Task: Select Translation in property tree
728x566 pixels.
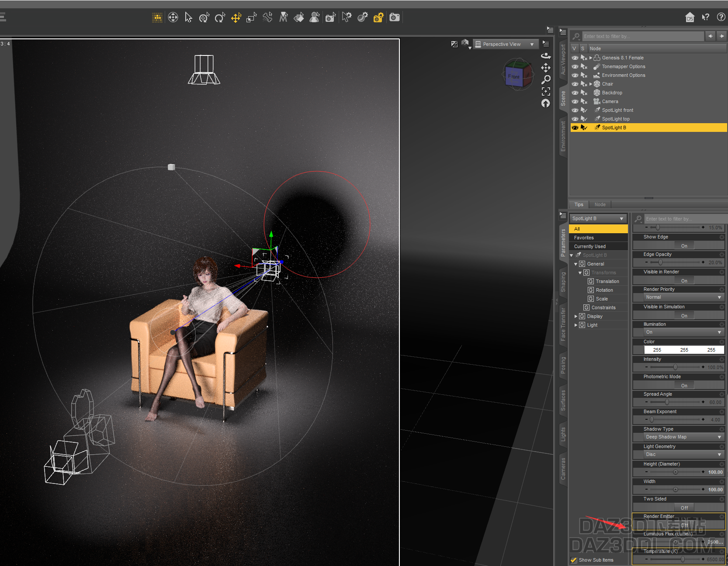Action: pyautogui.click(x=607, y=281)
